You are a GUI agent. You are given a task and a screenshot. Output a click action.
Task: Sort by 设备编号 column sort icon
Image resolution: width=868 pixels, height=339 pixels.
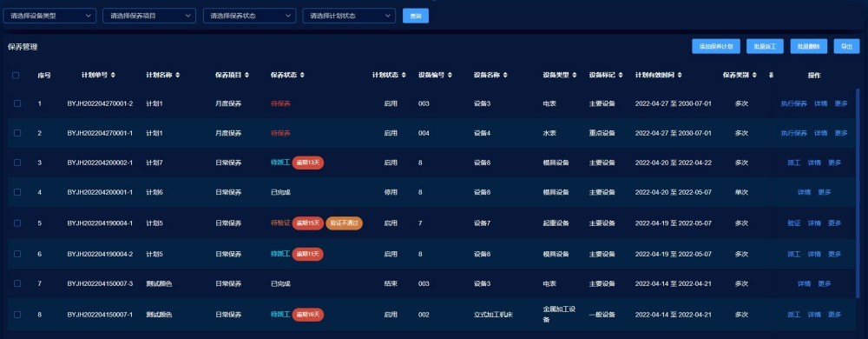click(x=450, y=76)
